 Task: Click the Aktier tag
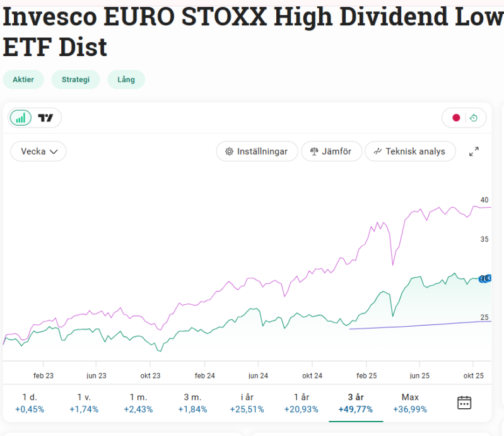[23, 80]
